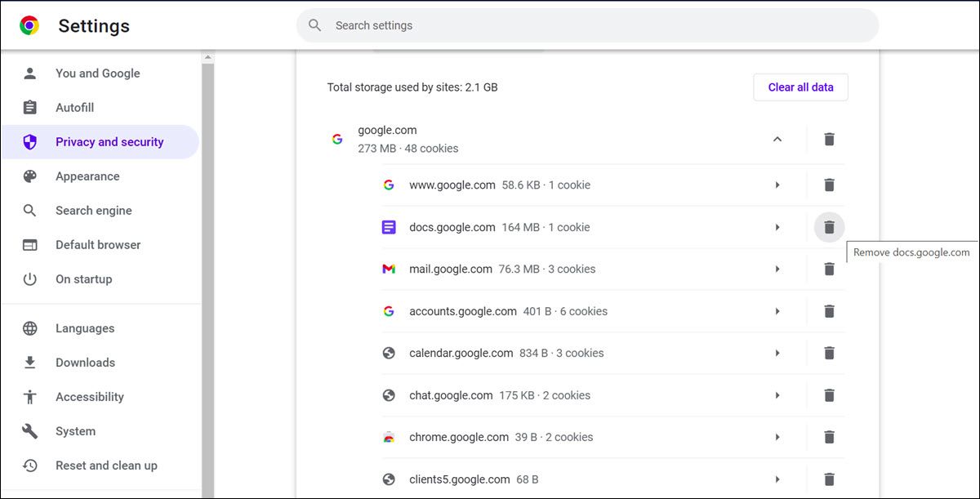Open the Downloads settings page
This screenshot has width=980, height=499.
[x=84, y=362]
